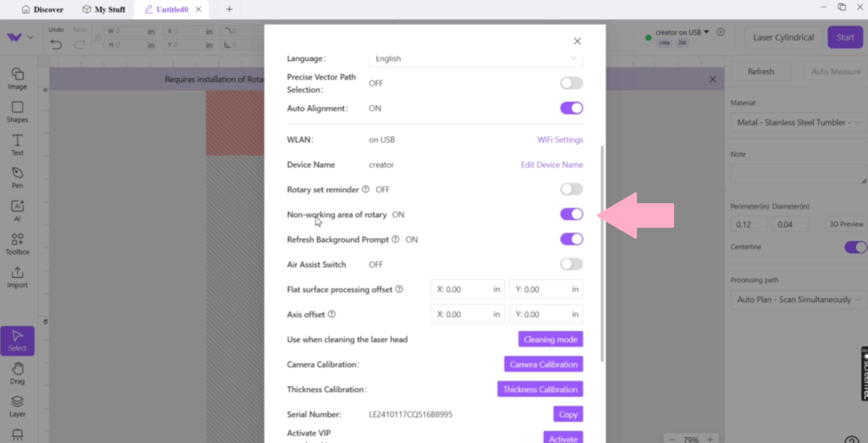Image resolution: width=868 pixels, height=443 pixels.
Task: Enable the Air Assist Switch
Action: tap(571, 264)
